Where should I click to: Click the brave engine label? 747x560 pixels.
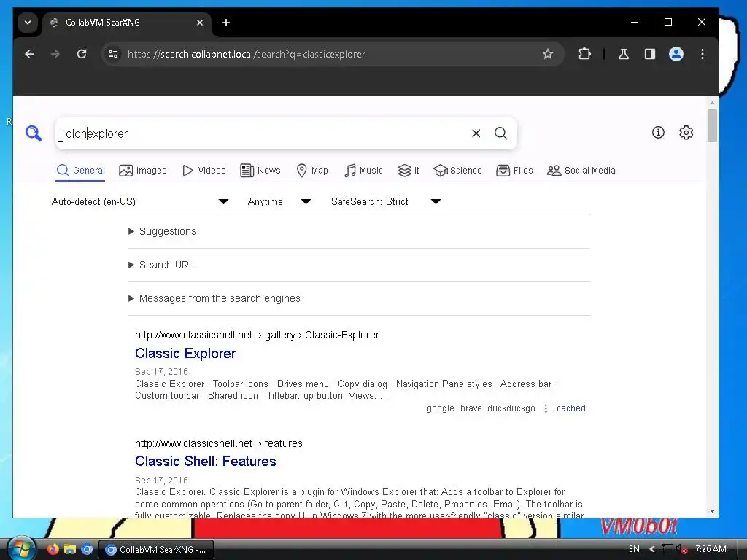pos(471,408)
